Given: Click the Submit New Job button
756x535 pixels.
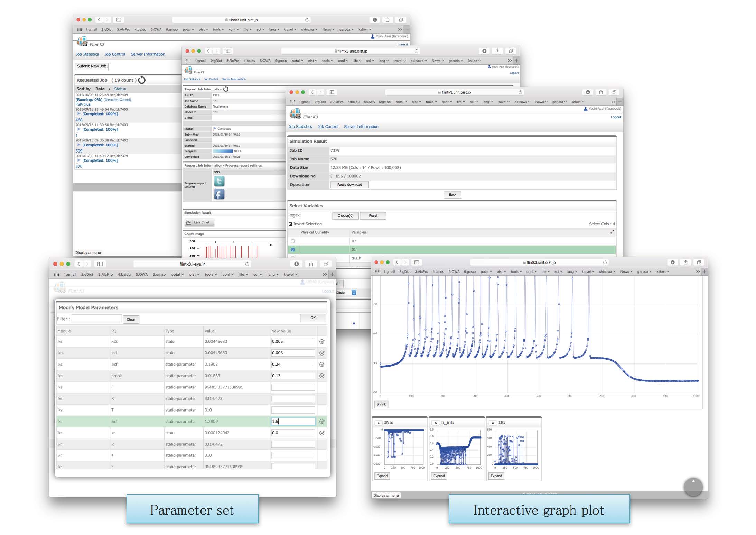Looking at the screenshot, I should click(92, 66).
